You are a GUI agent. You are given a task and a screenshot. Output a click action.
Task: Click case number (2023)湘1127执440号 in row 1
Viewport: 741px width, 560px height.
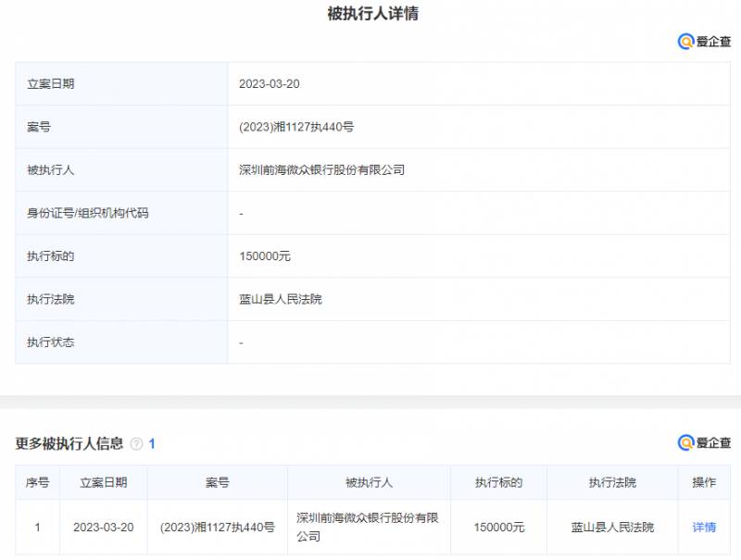pos(218,528)
